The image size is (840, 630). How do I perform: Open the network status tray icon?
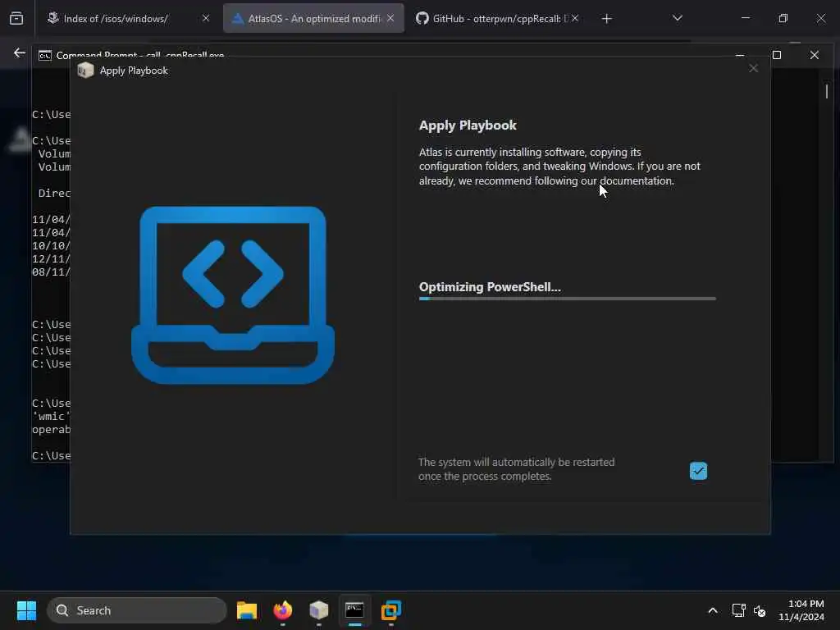(739, 610)
